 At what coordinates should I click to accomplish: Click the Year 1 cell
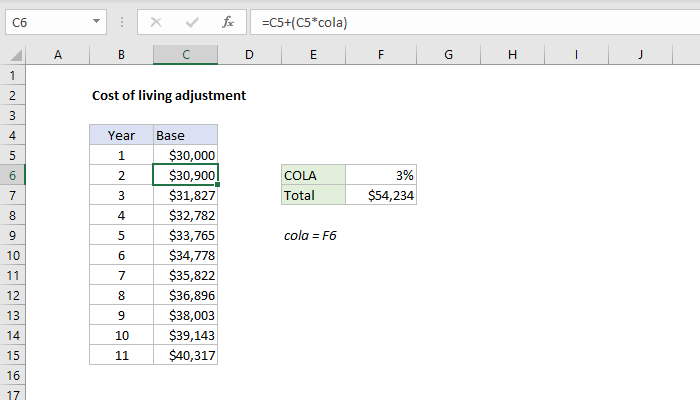coord(121,155)
